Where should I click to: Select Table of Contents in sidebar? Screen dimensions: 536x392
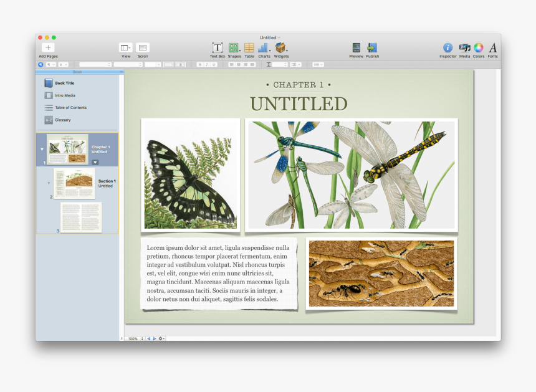click(x=70, y=108)
